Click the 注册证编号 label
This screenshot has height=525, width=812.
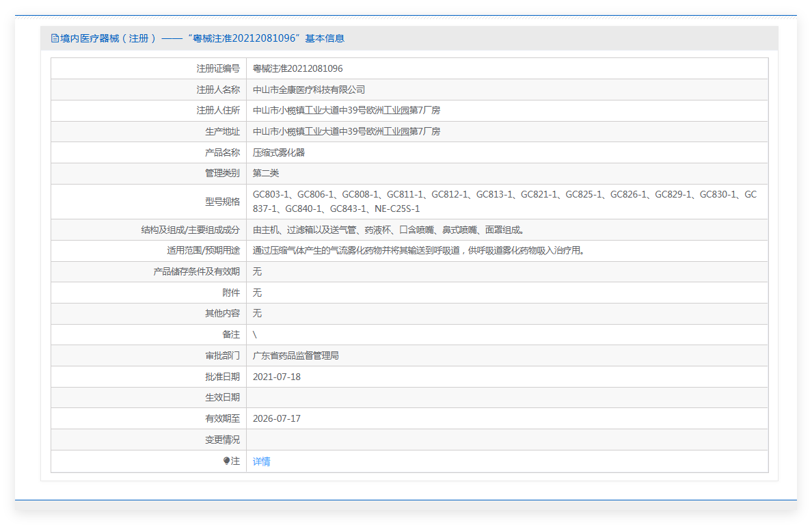(x=218, y=69)
